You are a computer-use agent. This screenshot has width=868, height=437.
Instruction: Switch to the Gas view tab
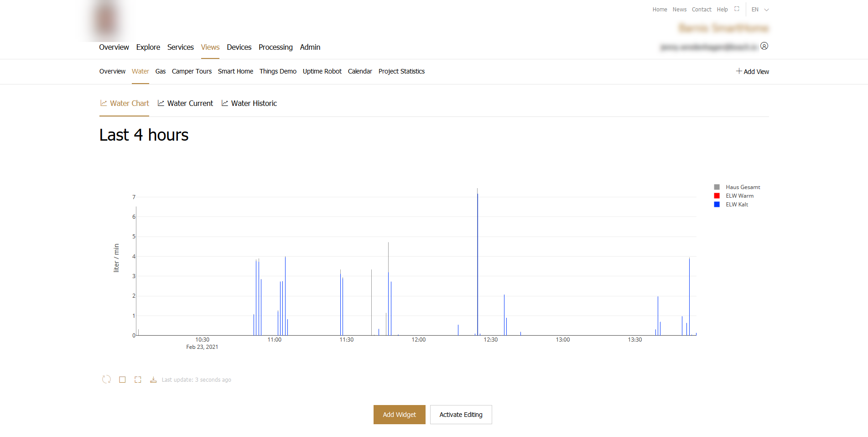pos(160,71)
